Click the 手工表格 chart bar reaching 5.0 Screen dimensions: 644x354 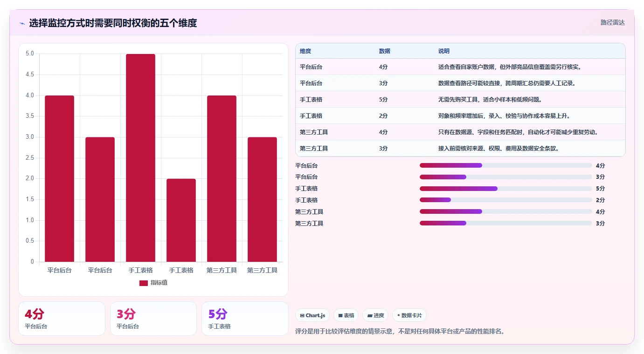point(140,158)
